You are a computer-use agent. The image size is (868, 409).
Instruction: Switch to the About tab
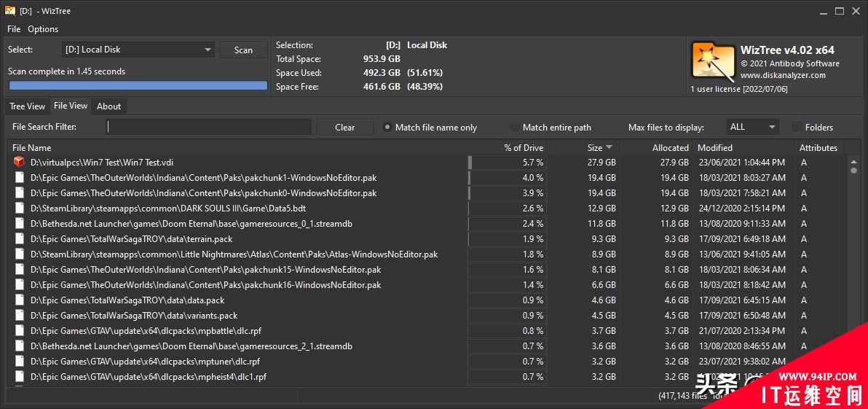click(x=109, y=106)
